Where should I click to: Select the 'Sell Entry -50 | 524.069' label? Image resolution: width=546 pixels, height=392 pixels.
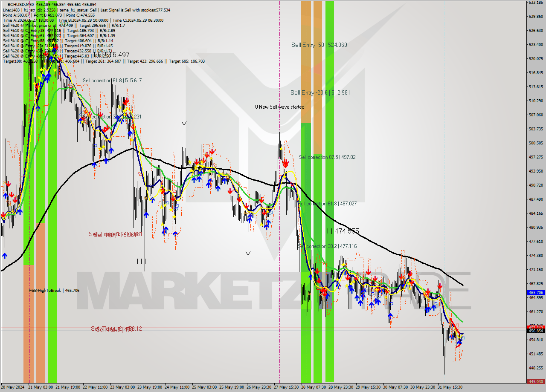coord(319,45)
